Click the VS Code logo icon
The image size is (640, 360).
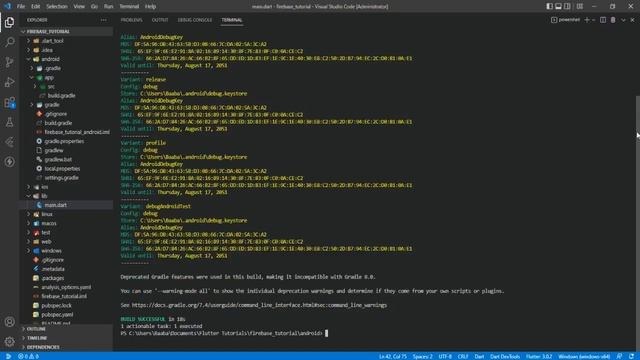(x=7, y=6)
